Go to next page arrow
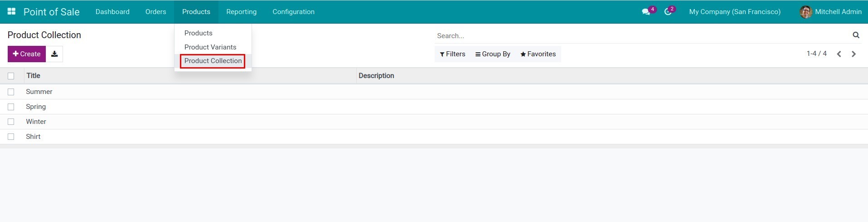 [853, 54]
